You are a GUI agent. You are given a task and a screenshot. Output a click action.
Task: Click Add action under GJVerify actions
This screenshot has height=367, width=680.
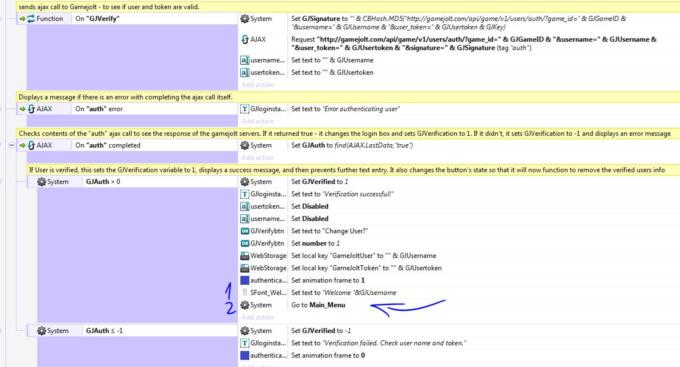[x=258, y=85]
